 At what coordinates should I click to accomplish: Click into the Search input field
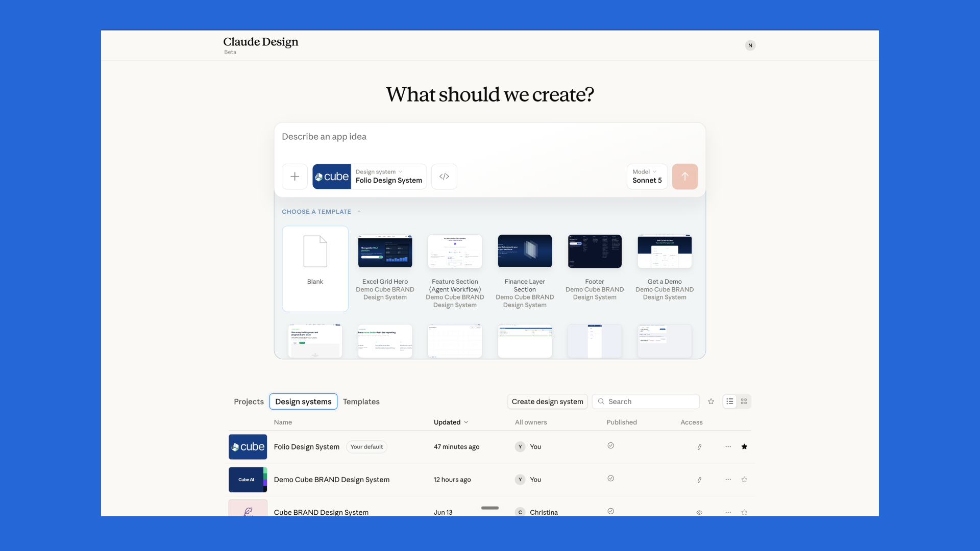(646, 402)
